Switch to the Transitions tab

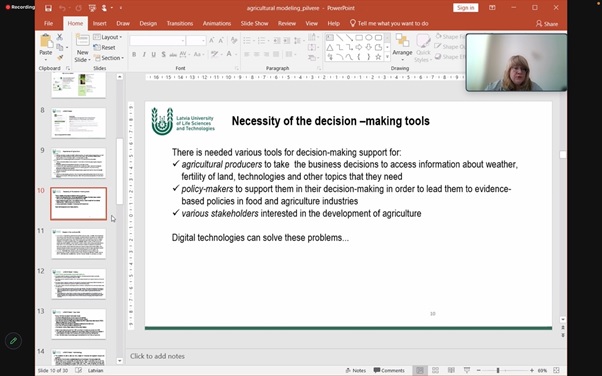[x=180, y=23]
